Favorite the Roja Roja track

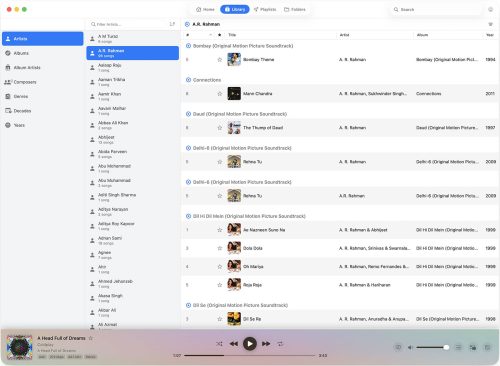pos(219,285)
